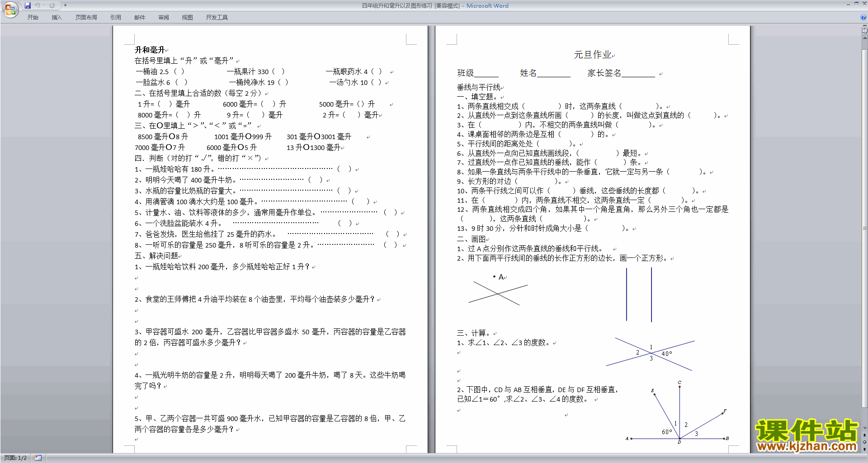This screenshot has width=868, height=463.
Task: Click the line 四、判断 heading
Action: (x=198, y=158)
